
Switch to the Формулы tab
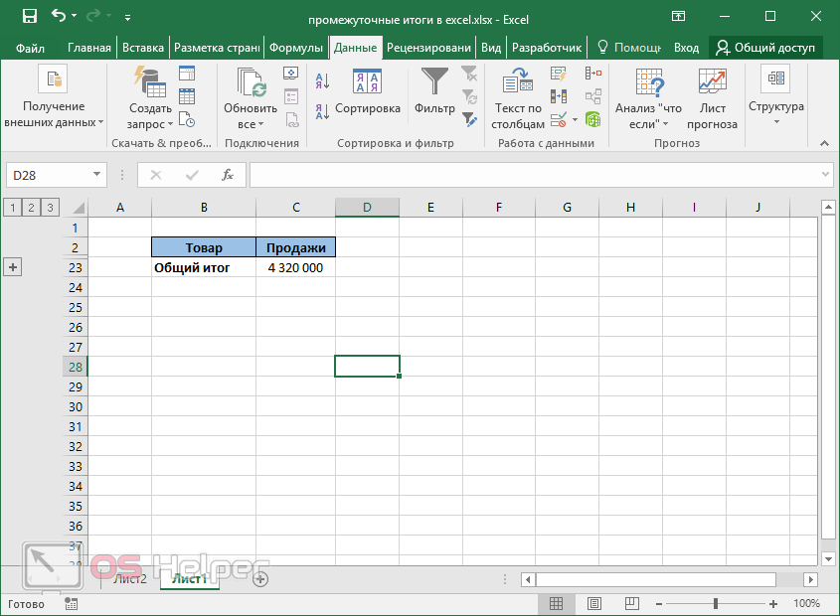[295, 48]
